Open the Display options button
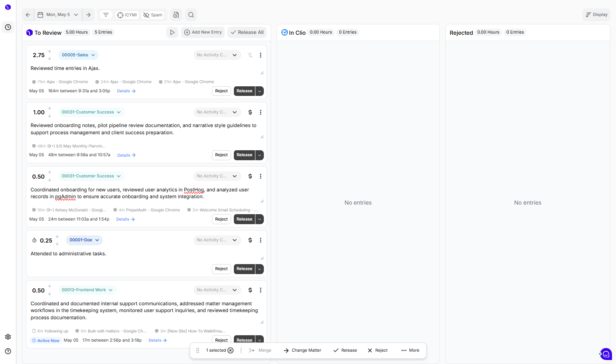This screenshot has width=616, height=364. (x=596, y=15)
